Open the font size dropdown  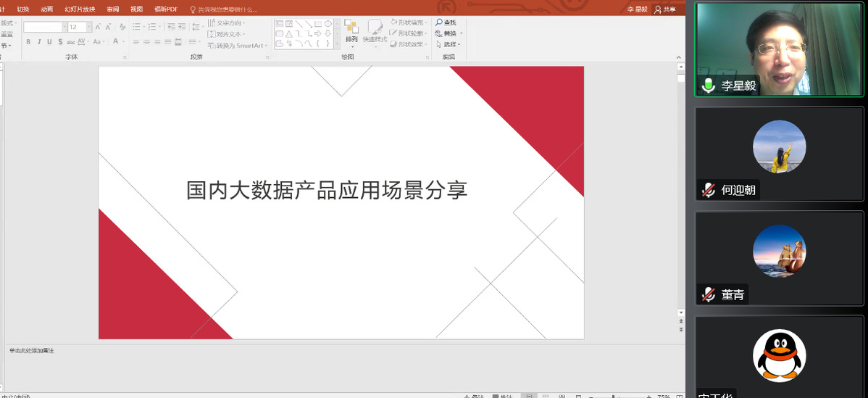pos(89,27)
